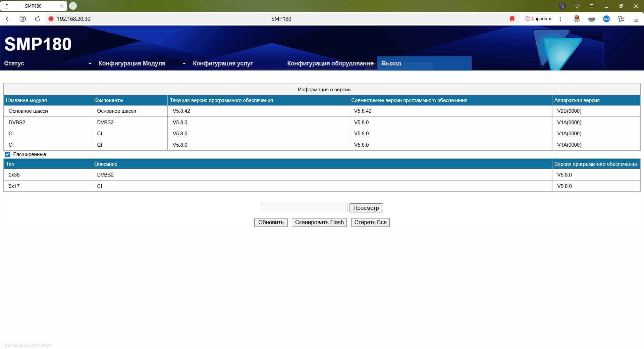Open the browser downloads arrow
The image size is (644, 349).
[x=636, y=19]
